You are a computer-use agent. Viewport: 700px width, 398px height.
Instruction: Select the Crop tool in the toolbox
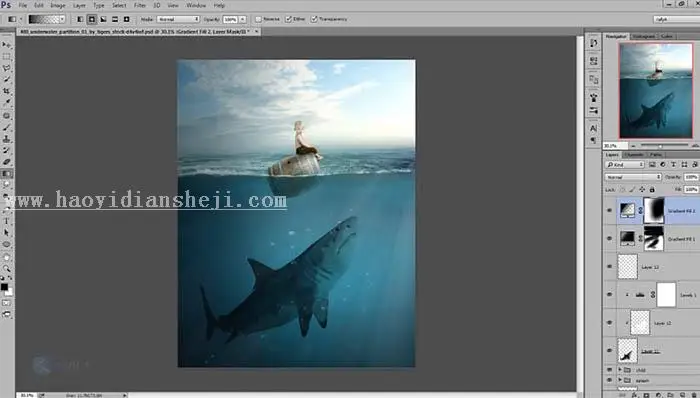(6, 91)
